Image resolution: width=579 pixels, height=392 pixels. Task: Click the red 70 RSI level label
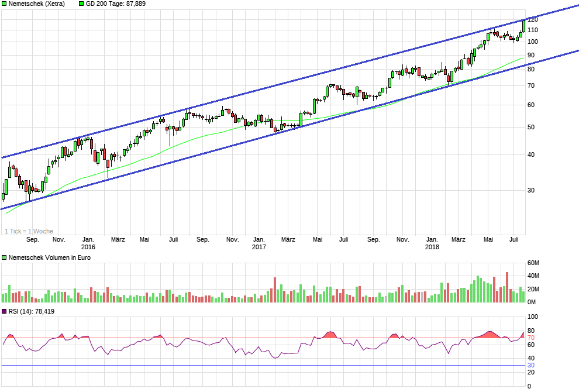click(x=530, y=338)
